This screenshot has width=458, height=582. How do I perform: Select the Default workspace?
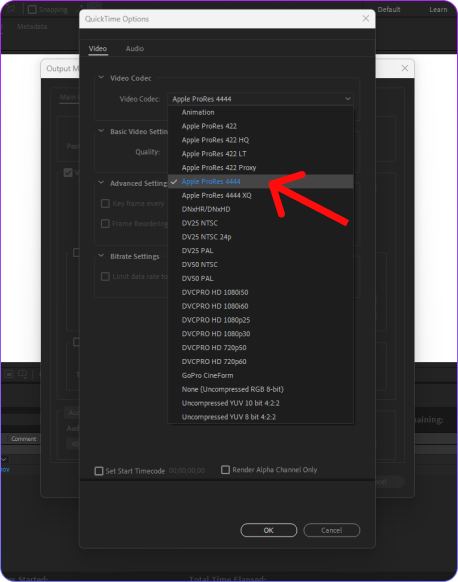(x=389, y=10)
